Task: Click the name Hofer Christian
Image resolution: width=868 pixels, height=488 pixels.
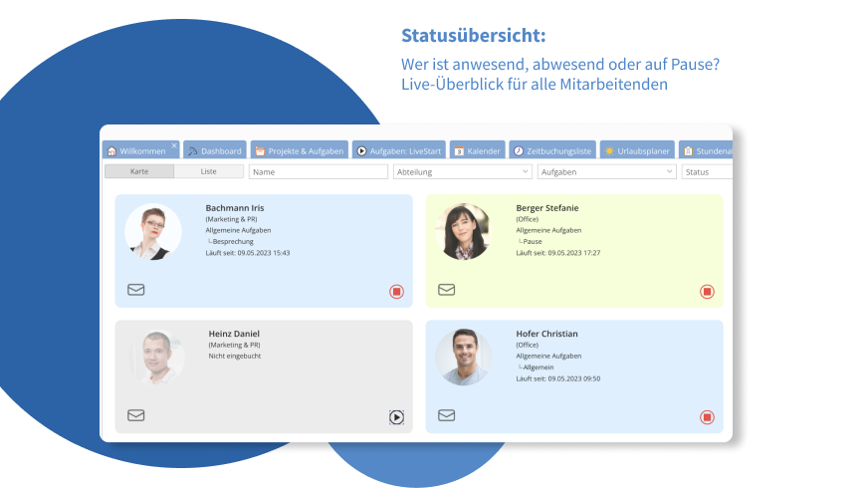Action: [x=546, y=334]
